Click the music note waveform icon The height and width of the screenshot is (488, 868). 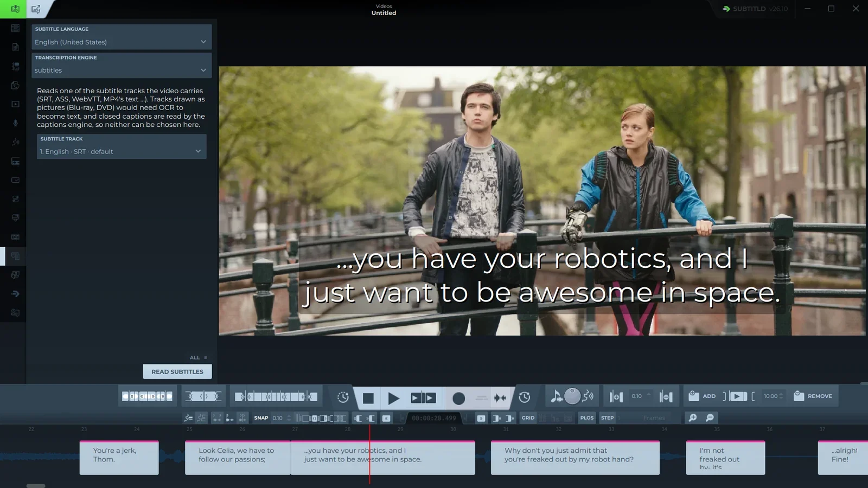(x=556, y=396)
